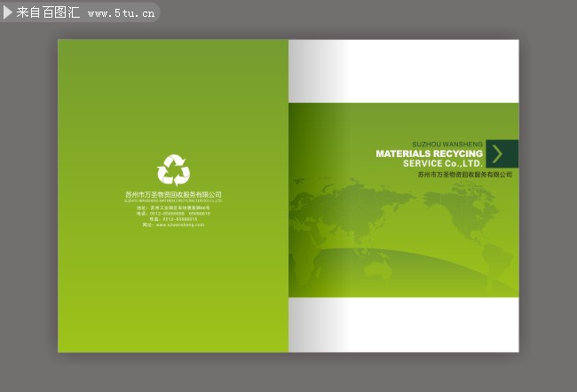Image resolution: width=577 pixels, height=392 pixels.
Task: Open the www.5tu.cn watermark link
Action: point(121,13)
